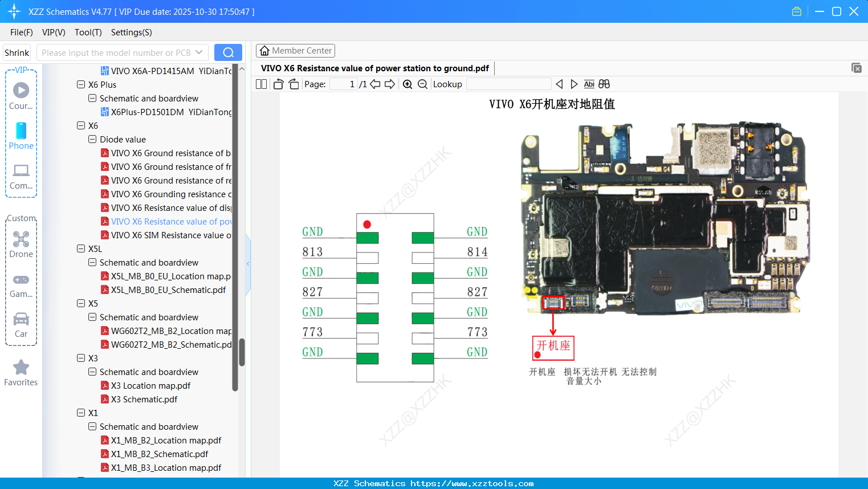
Task: Click the Shrink button
Action: [x=17, y=52]
